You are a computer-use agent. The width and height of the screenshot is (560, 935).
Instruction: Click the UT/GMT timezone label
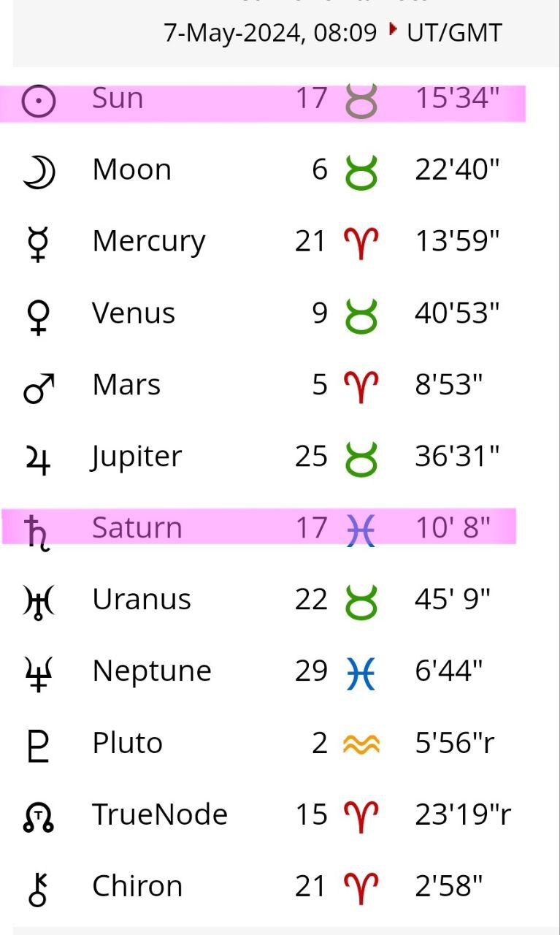454,33
